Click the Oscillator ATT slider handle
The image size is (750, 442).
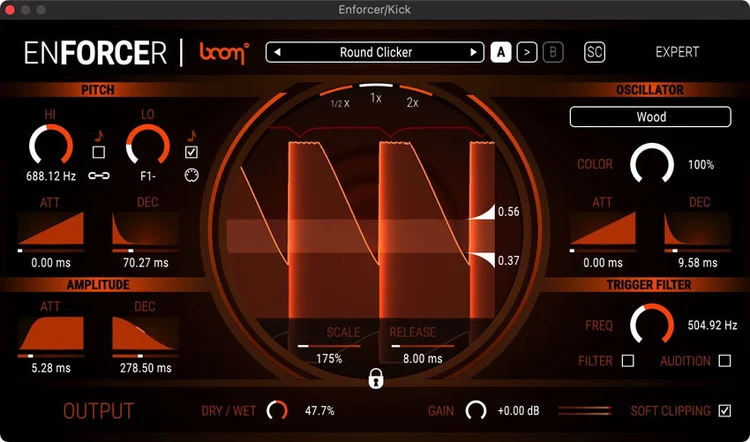click(572, 250)
